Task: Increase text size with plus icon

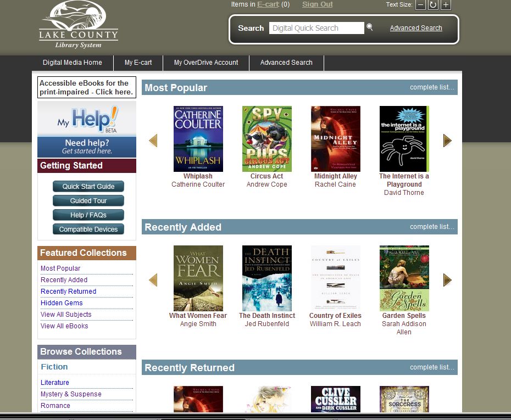Action: tap(446, 5)
